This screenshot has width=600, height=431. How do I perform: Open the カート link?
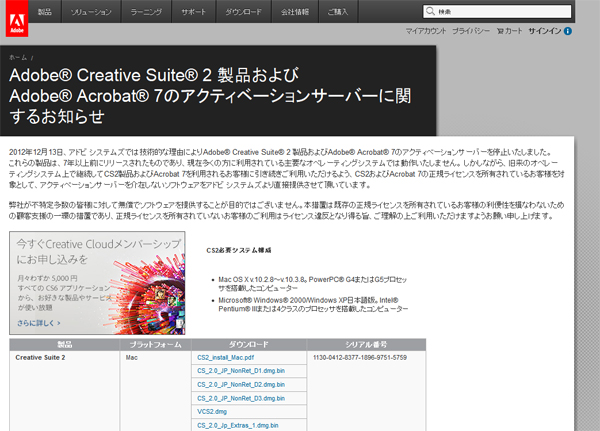point(513,31)
